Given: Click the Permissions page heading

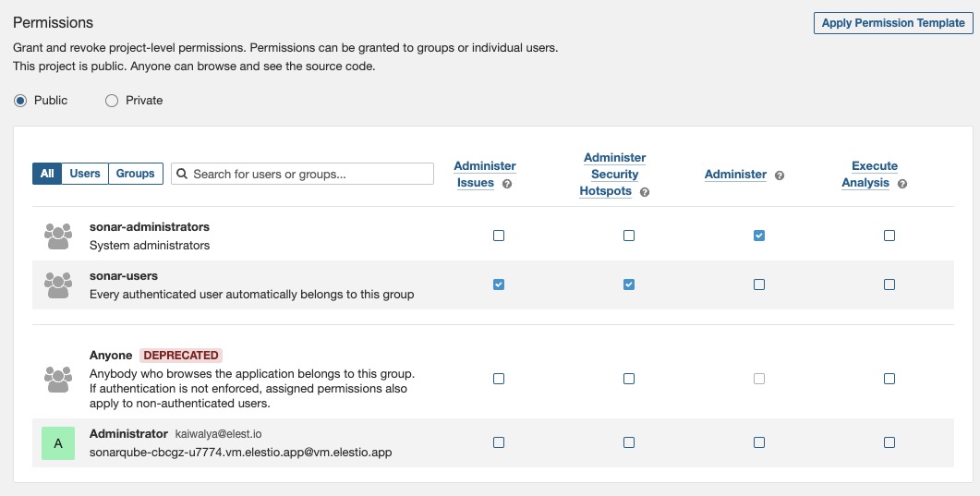Looking at the screenshot, I should pyautogui.click(x=54, y=22).
